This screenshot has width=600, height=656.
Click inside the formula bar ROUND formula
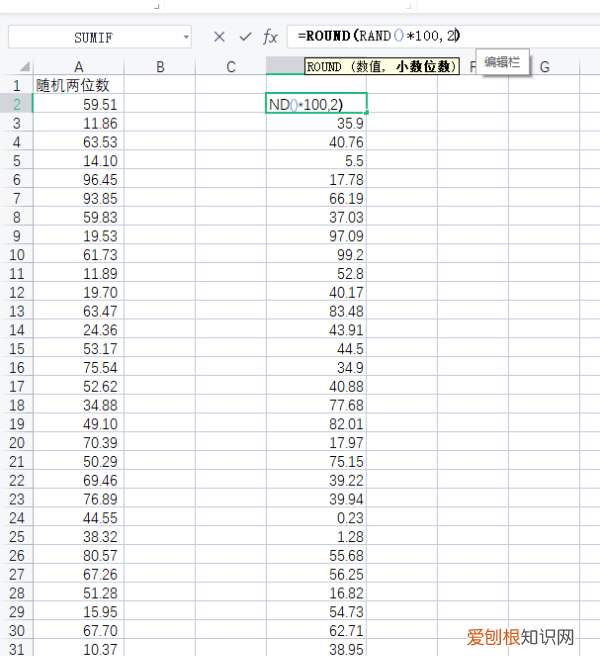pyautogui.click(x=378, y=37)
